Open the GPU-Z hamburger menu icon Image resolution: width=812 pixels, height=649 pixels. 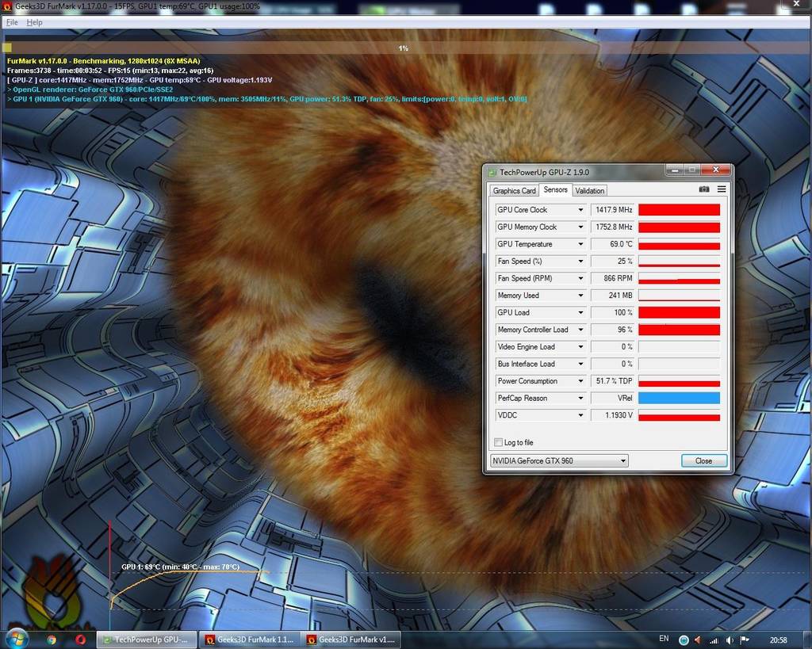pos(722,189)
